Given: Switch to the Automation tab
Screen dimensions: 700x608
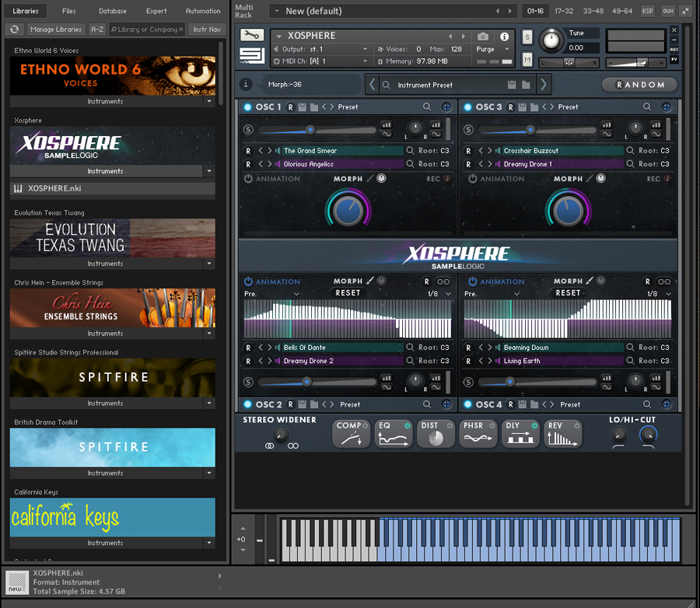Looking at the screenshot, I should 203,11.
